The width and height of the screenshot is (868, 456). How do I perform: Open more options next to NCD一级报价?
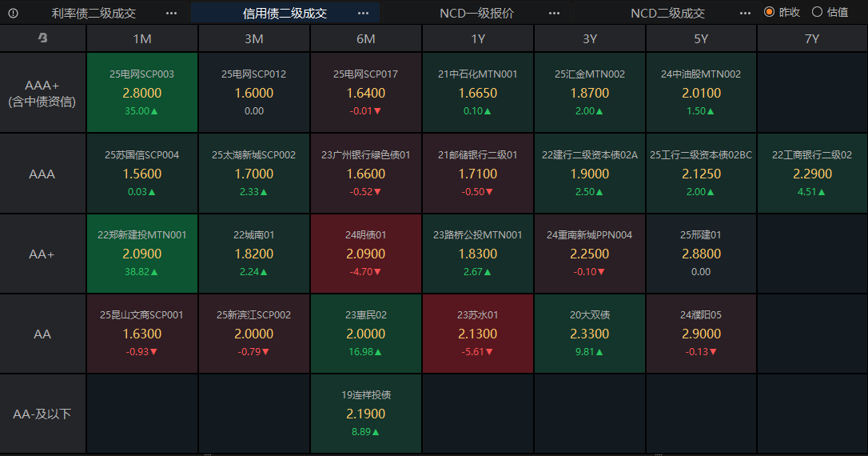(554, 14)
